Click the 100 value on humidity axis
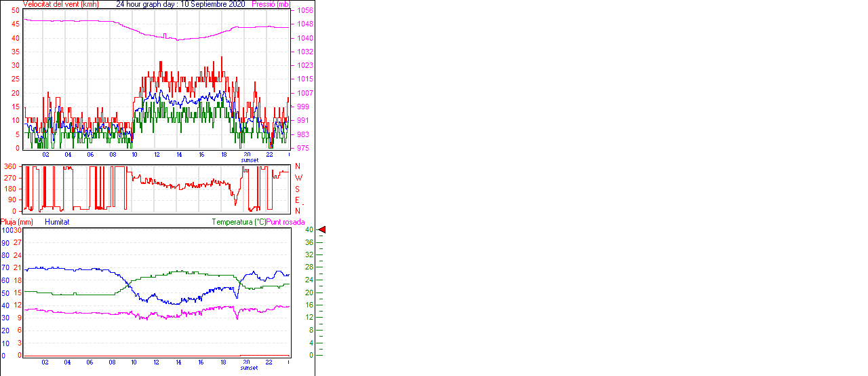 (x=6, y=230)
